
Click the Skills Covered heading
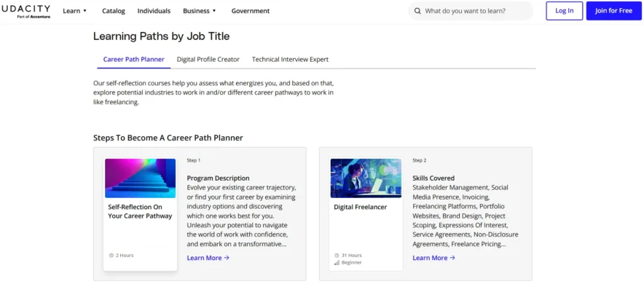433,178
